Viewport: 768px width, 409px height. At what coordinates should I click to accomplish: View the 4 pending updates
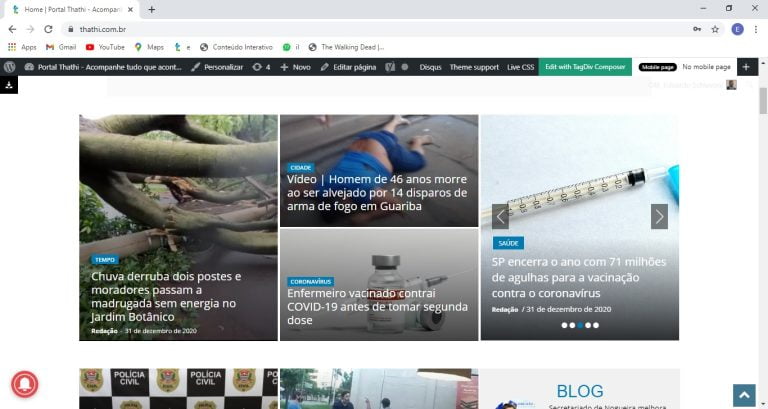pyautogui.click(x=261, y=67)
